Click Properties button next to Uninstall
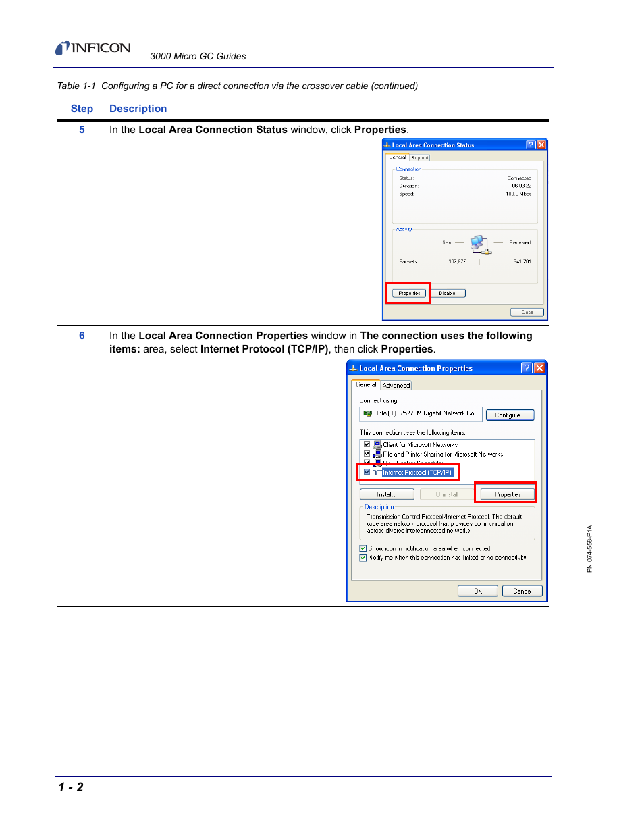 (508, 494)
